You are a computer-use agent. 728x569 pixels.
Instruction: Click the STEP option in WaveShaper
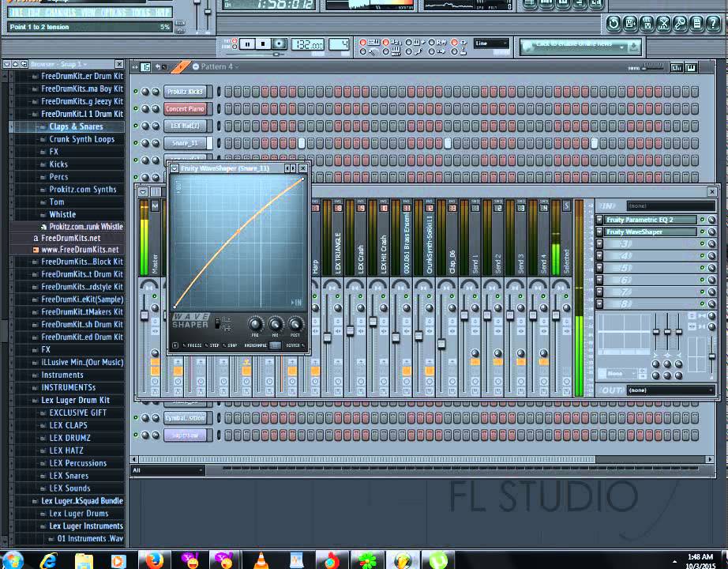point(212,345)
